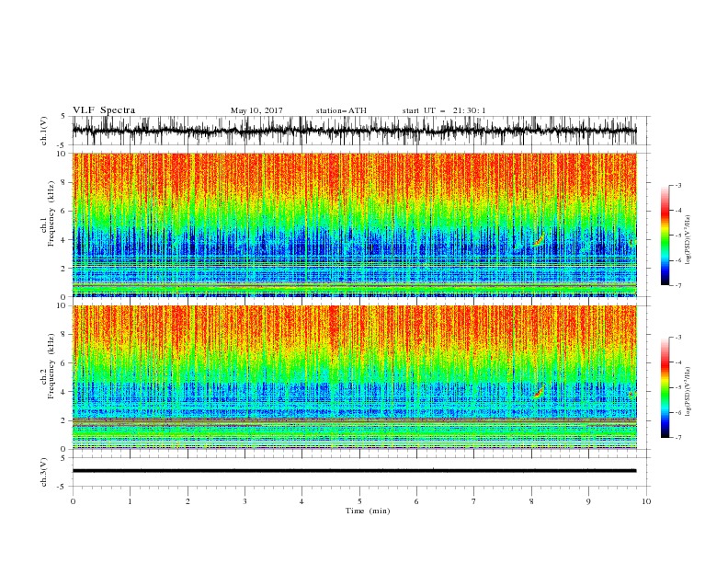Click the ch.2 spectrogram color scale bar
The image size is (728, 563).
click(x=665, y=387)
